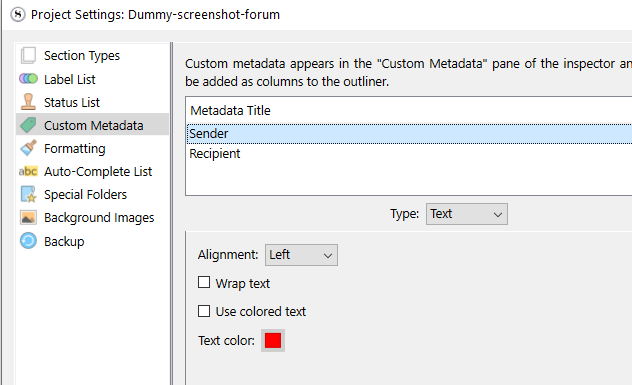Image resolution: width=632 pixels, height=385 pixels.
Task: Open the Status List settings page
Action: (x=72, y=102)
